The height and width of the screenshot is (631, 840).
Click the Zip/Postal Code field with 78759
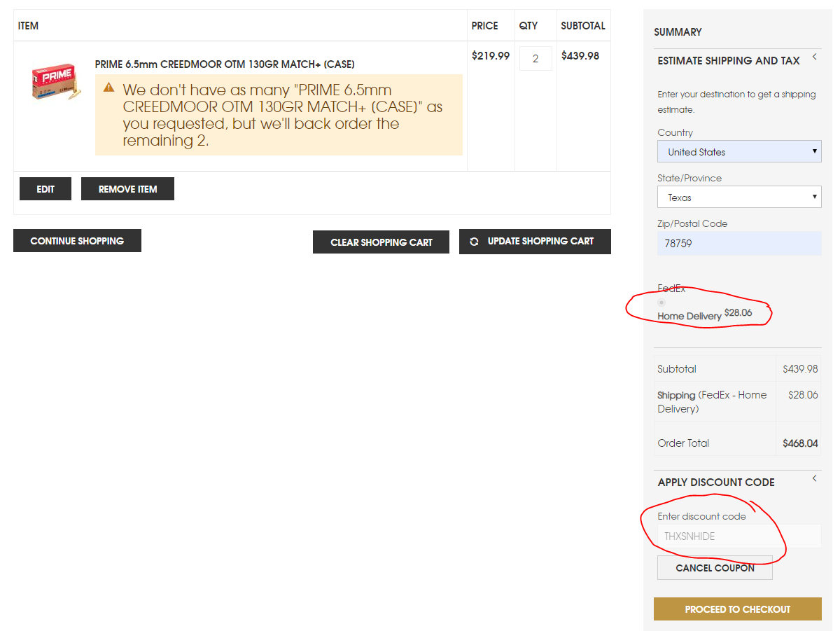pos(739,244)
